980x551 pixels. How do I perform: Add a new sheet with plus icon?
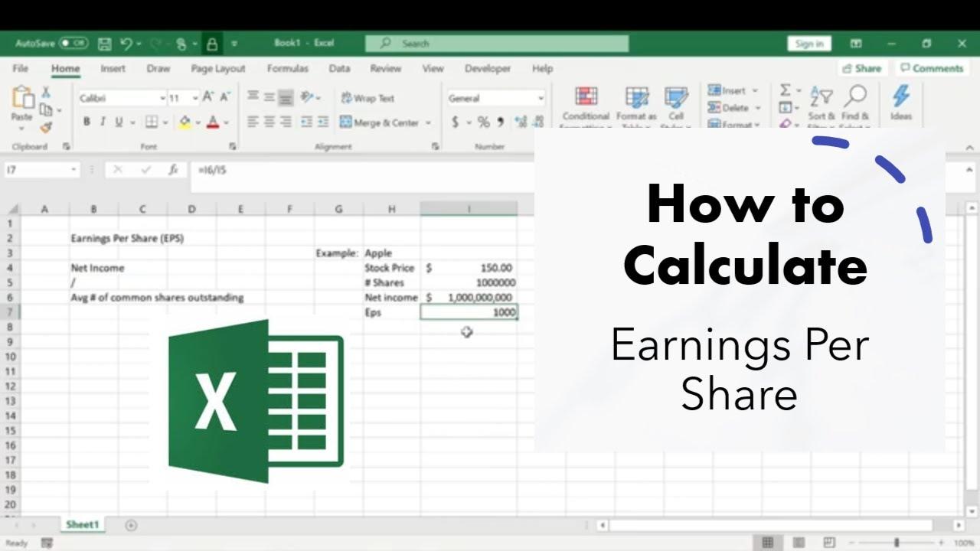tap(131, 525)
